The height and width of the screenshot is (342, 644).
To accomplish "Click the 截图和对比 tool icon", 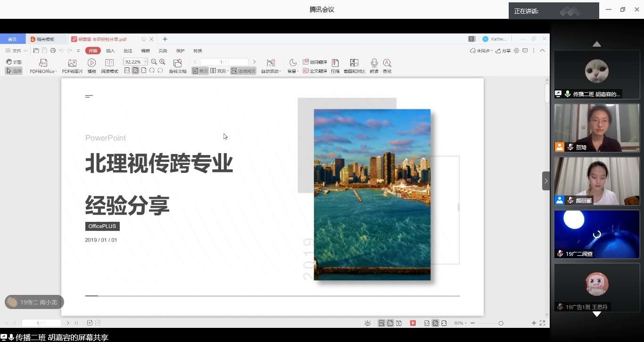I will pyautogui.click(x=354, y=63).
